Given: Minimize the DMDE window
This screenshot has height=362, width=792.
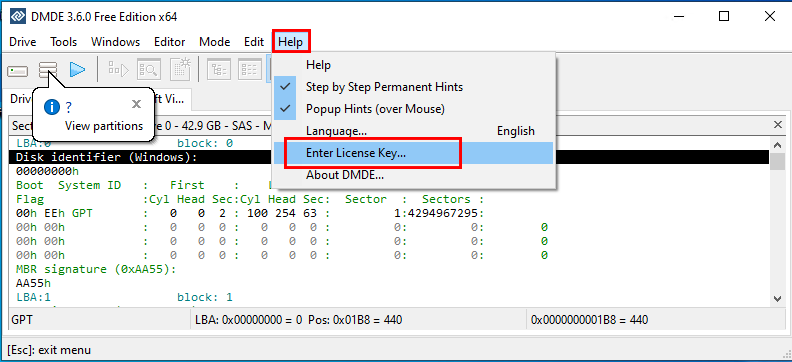Looking at the screenshot, I should click(x=678, y=17).
